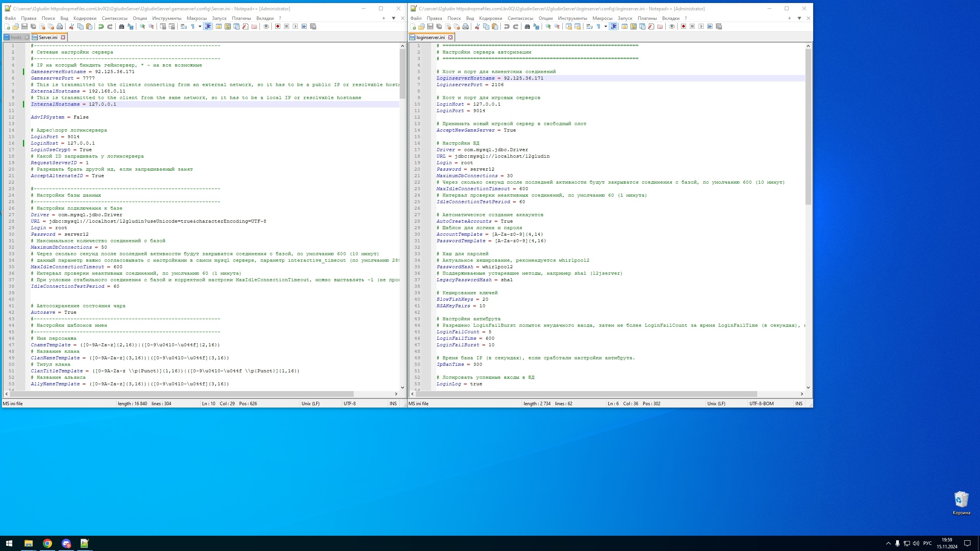This screenshot has width=980, height=551.
Task: Click Print icon in Server.ini window toolbar
Action: tap(60, 26)
